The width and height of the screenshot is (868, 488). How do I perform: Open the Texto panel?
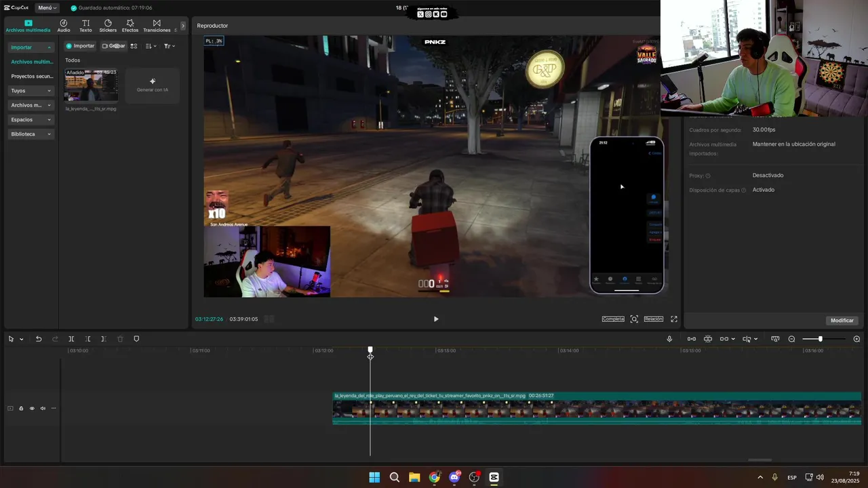[85, 26]
